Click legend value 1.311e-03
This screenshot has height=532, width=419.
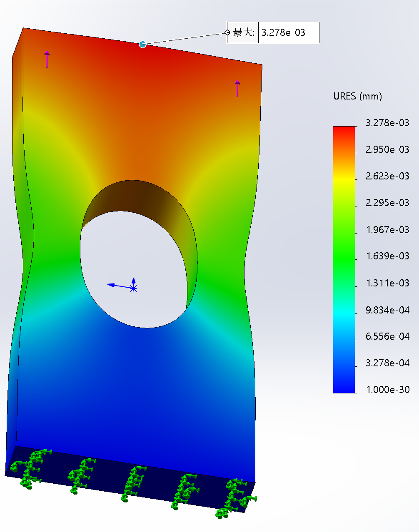387,283
